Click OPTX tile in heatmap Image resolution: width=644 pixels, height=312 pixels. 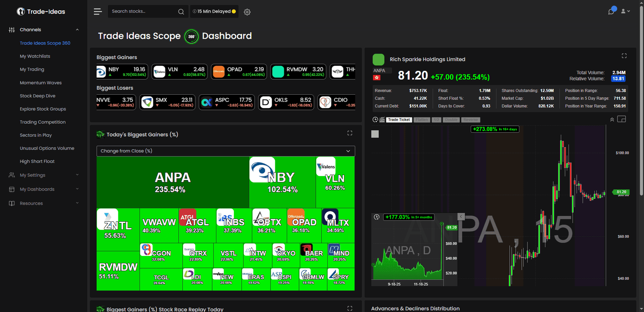coord(269,225)
